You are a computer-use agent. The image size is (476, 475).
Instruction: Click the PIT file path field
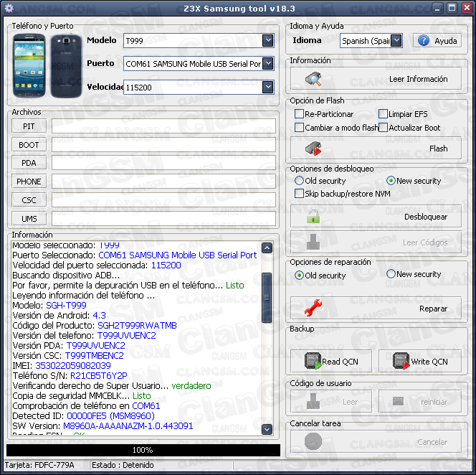point(163,126)
